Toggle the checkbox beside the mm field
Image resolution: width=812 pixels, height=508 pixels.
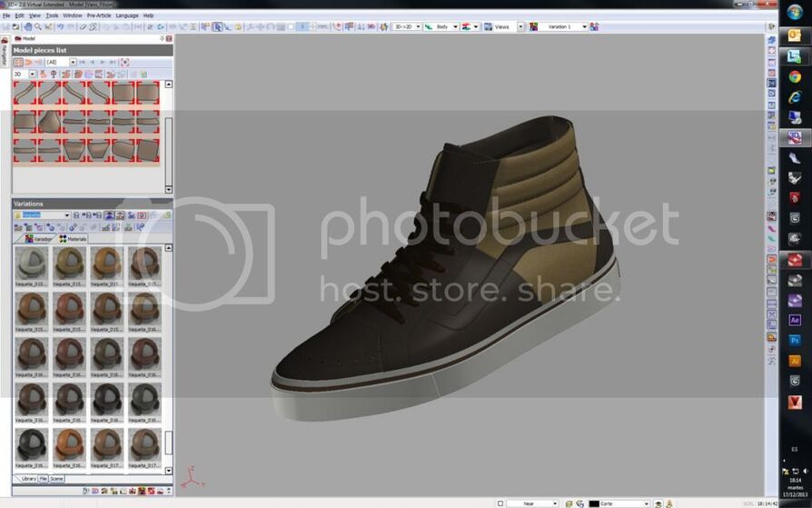tap(289, 26)
